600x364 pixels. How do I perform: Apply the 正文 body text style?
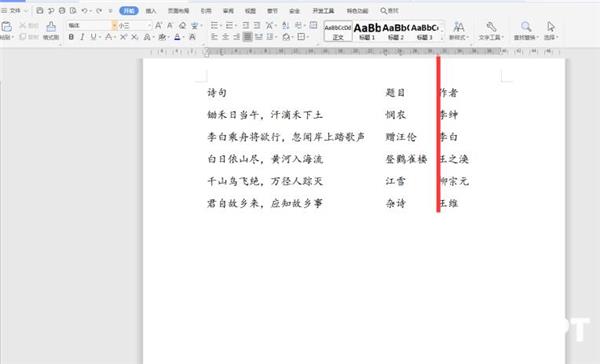(338, 31)
